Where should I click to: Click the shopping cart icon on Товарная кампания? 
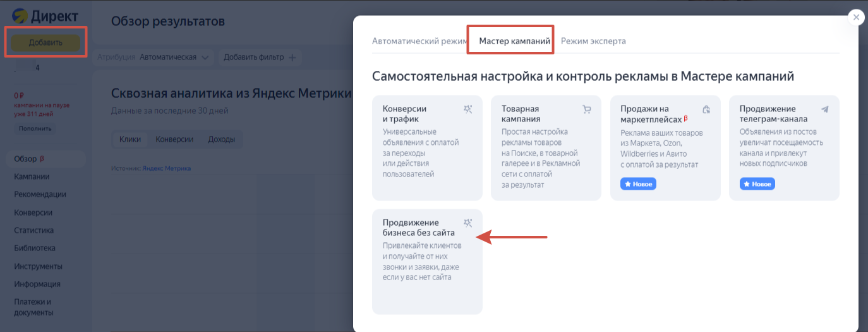587,109
